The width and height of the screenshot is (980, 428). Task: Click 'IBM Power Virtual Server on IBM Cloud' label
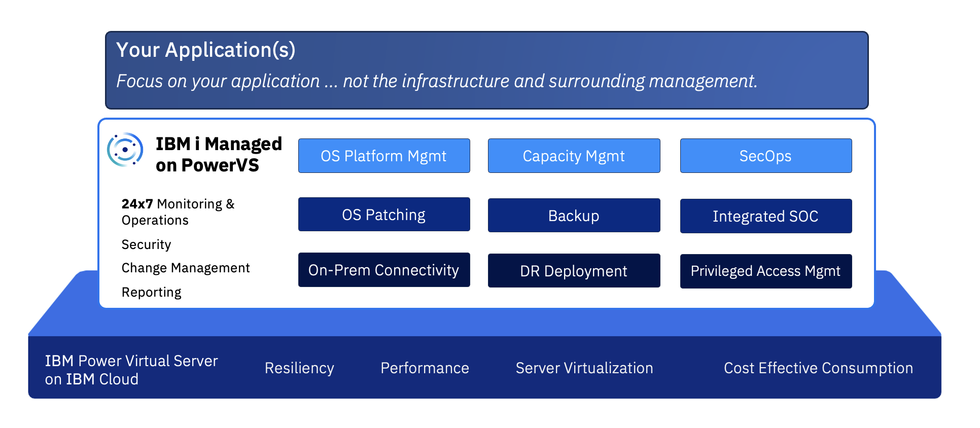point(131,370)
